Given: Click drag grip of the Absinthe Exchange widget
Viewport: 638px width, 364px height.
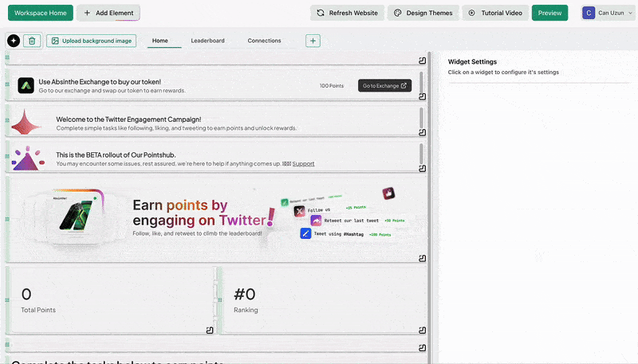Looking at the screenshot, I should 7,84.
